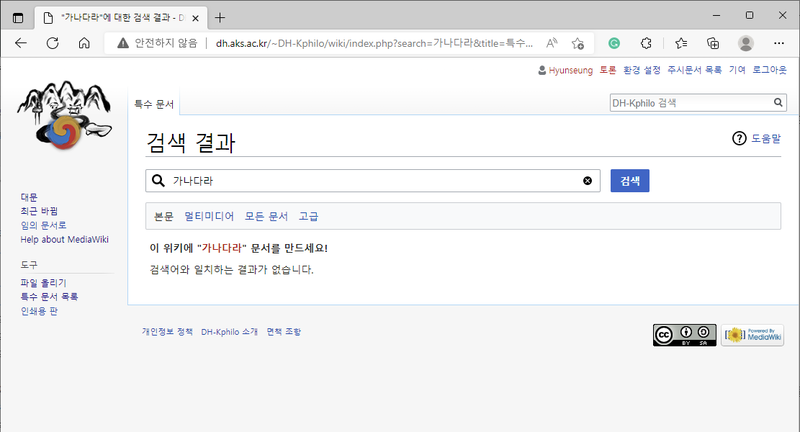Open the Hyunseung user page link
Viewport: 800px width, 432px height.
pyautogui.click(x=570, y=70)
